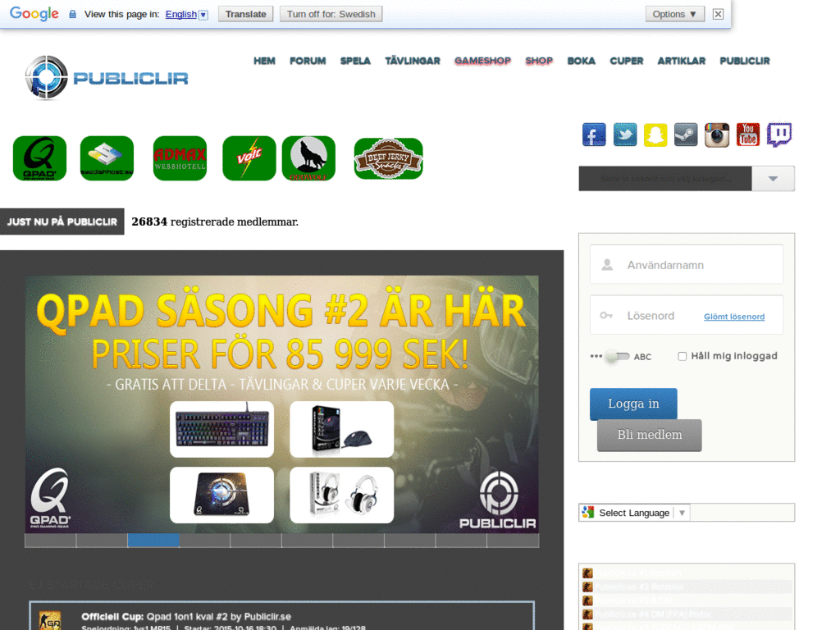This screenshot has height=630, width=840.
Task: Toggle the ABC password visibility switch
Action: tap(617, 356)
